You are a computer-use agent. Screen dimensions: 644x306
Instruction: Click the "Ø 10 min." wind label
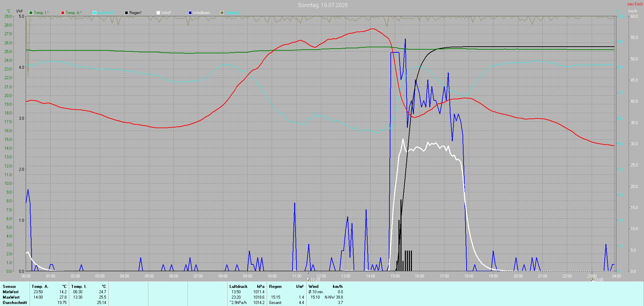[316, 292]
